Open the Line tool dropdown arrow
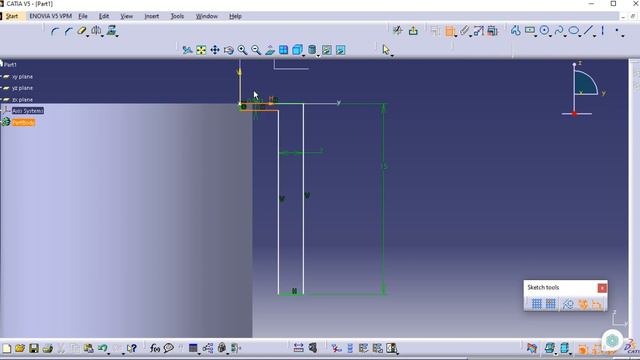The width and height of the screenshot is (640, 360). tap(594, 36)
